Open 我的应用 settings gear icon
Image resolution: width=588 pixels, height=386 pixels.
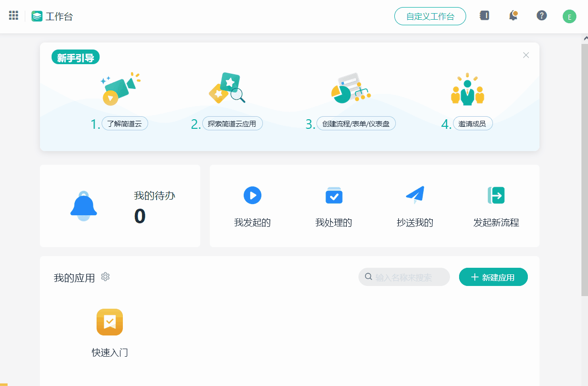[x=105, y=276]
